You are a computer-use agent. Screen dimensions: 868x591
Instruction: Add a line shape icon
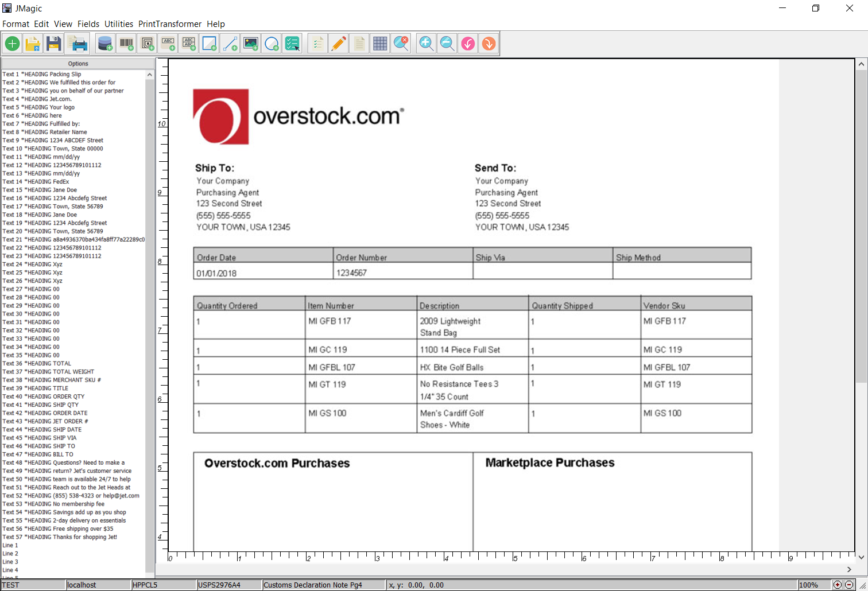230,44
